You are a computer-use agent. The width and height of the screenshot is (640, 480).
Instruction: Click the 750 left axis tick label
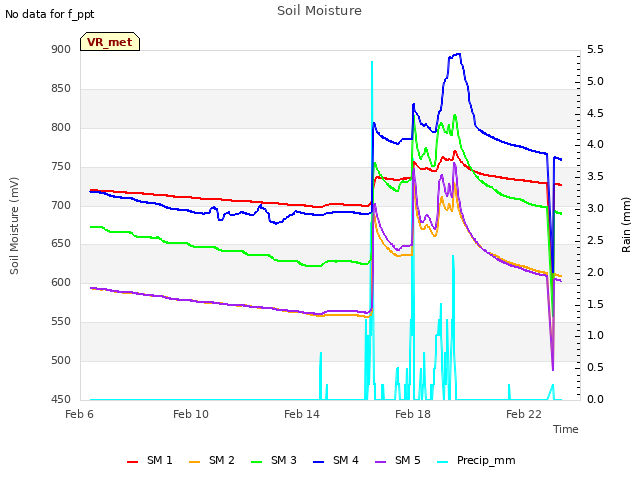(61, 167)
